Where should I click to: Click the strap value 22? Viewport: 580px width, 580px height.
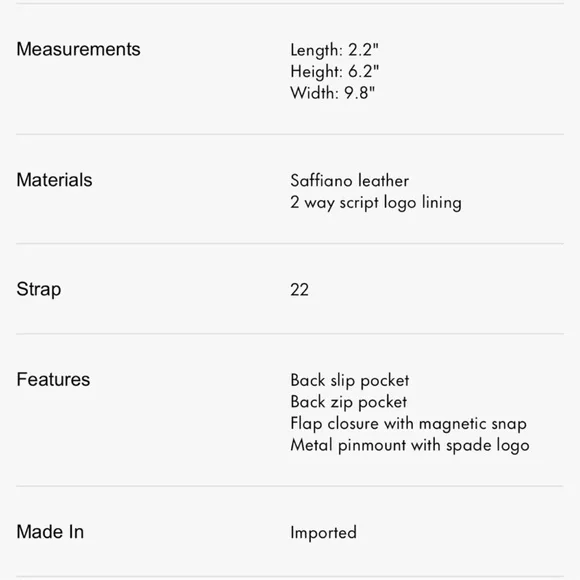(299, 290)
